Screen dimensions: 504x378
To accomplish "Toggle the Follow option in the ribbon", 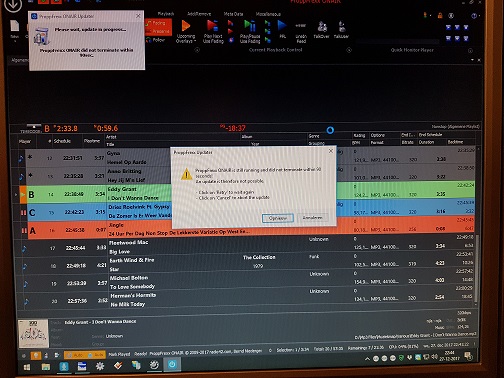I will [156, 40].
